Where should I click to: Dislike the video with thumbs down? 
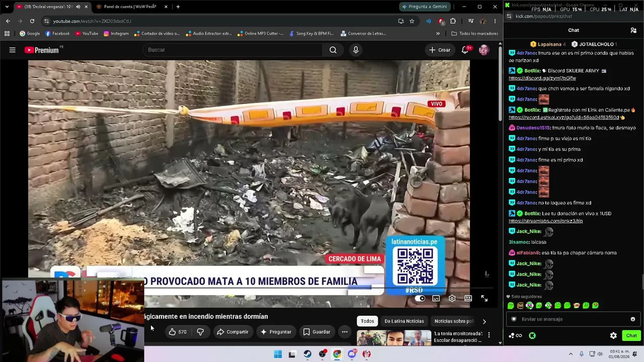200,332
